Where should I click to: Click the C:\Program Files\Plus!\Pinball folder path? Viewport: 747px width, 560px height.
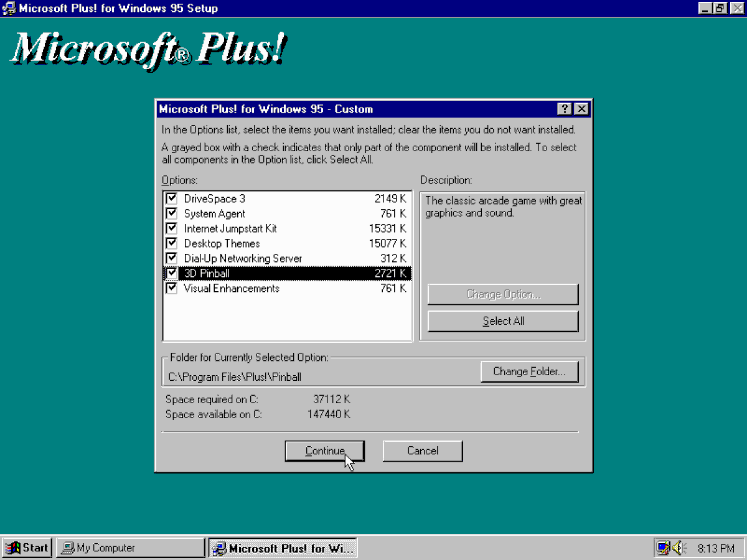point(235,377)
